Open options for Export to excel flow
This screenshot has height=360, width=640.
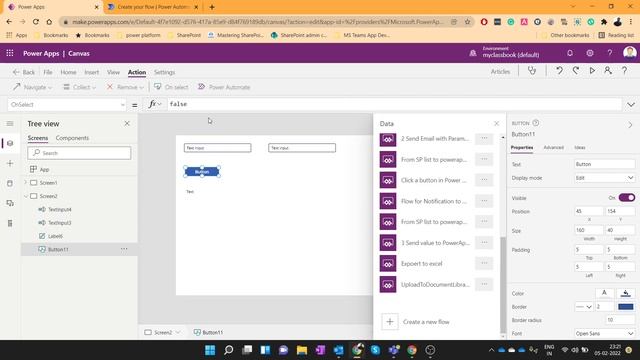pyautogui.click(x=484, y=263)
